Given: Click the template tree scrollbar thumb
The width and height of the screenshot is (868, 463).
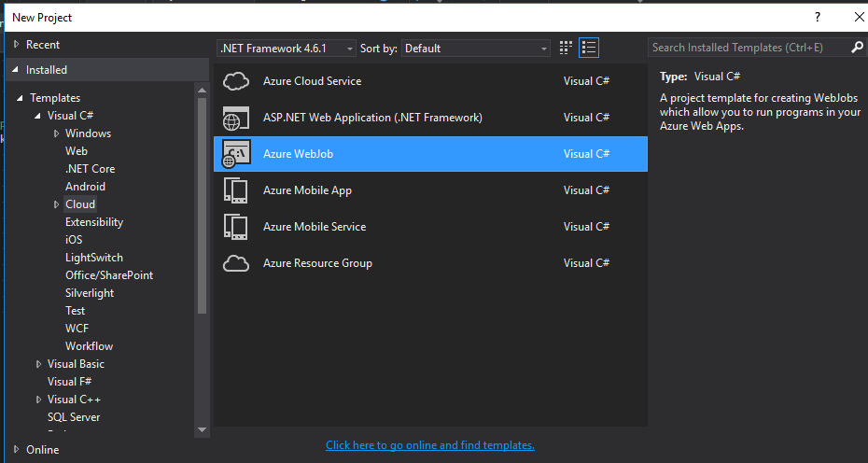Looking at the screenshot, I should 202,206.
